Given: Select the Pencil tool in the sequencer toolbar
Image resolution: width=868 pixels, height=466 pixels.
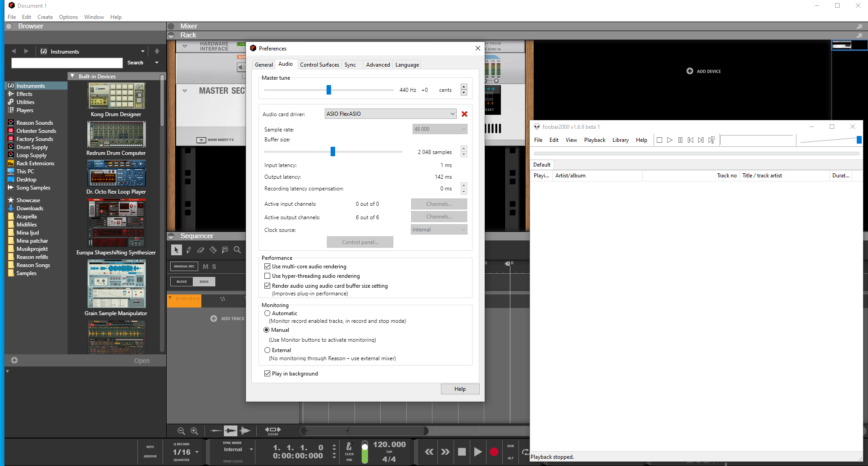Looking at the screenshot, I should [188, 250].
